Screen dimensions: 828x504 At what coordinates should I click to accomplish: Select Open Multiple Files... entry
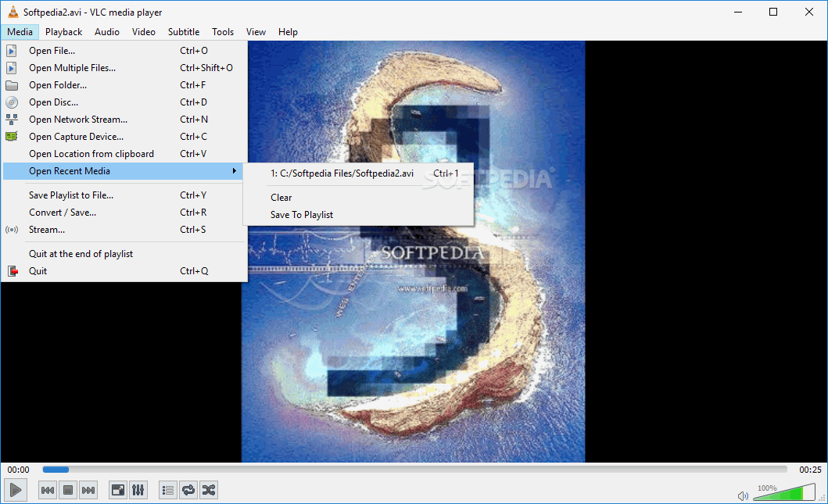pos(124,67)
